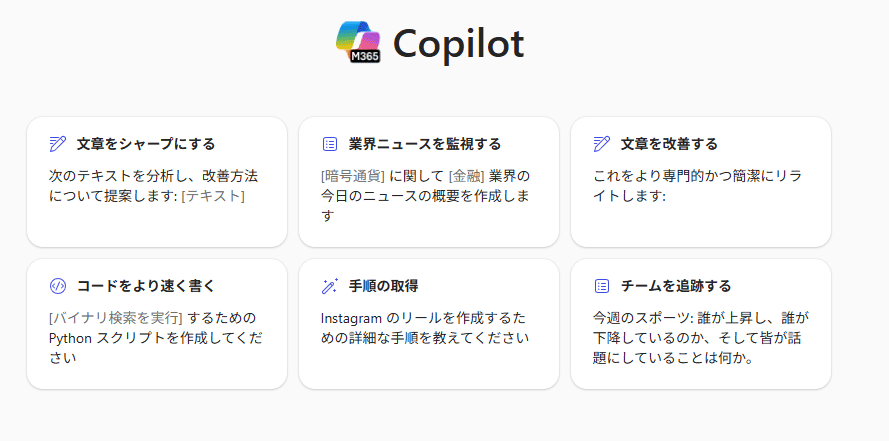Click the Copilot heading text

coord(458,43)
